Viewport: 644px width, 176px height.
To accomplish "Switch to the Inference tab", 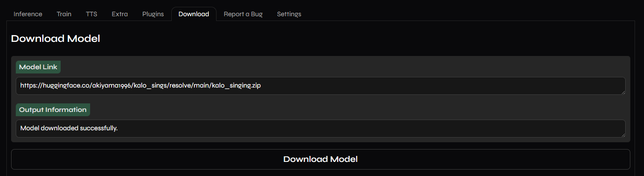I will pyautogui.click(x=28, y=14).
